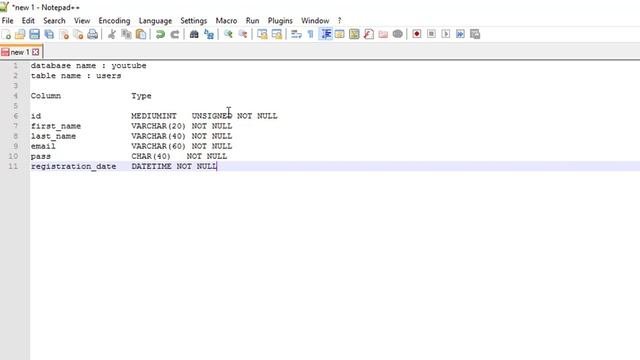Toggle word wrap in the toolbar
640x360 pixels.
tap(296, 34)
